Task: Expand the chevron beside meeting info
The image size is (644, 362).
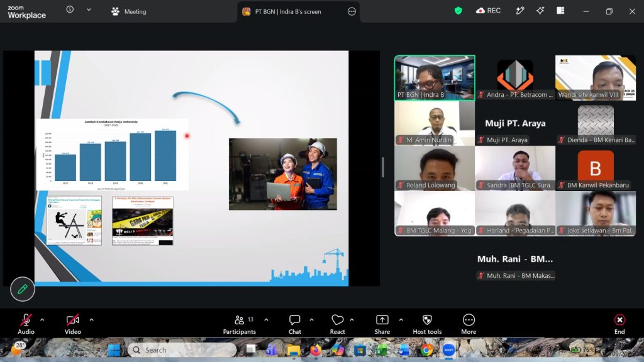Action: pyautogui.click(x=89, y=10)
